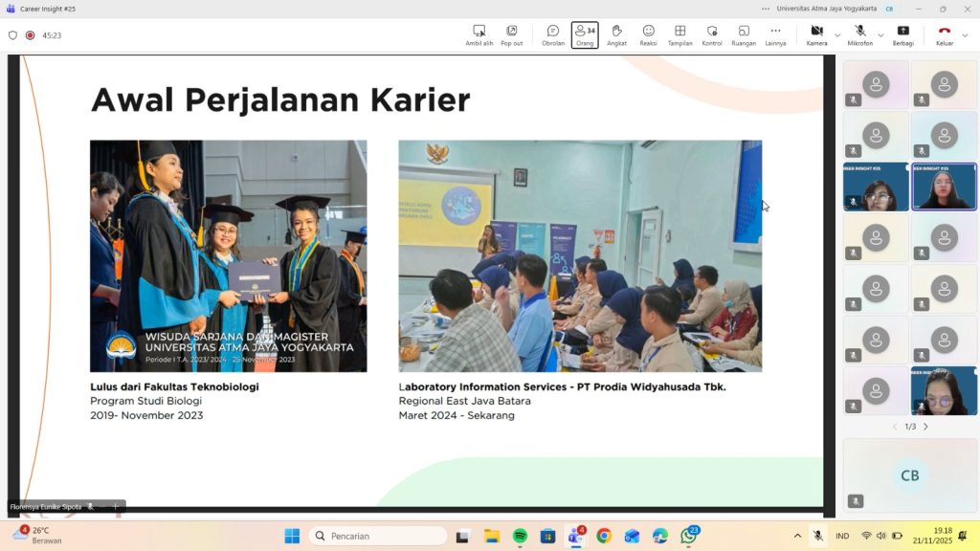Open Lainnya more actions menu
980x551 pixels.
point(775,35)
